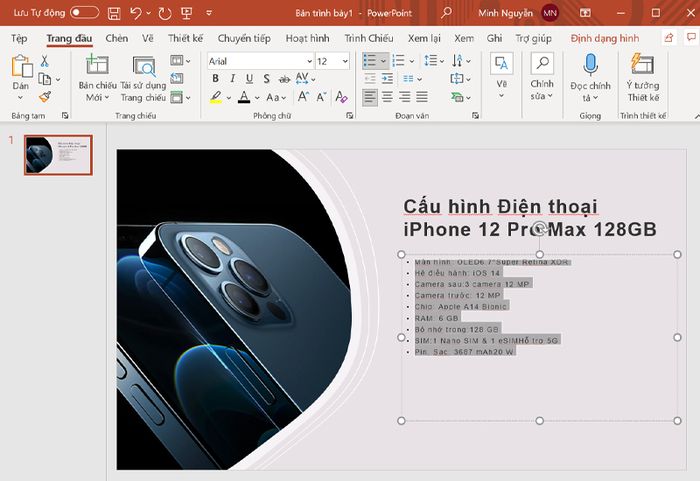Open the Vẽ drawing button
This screenshot has height=481, width=700.
[x=501, y=75]
